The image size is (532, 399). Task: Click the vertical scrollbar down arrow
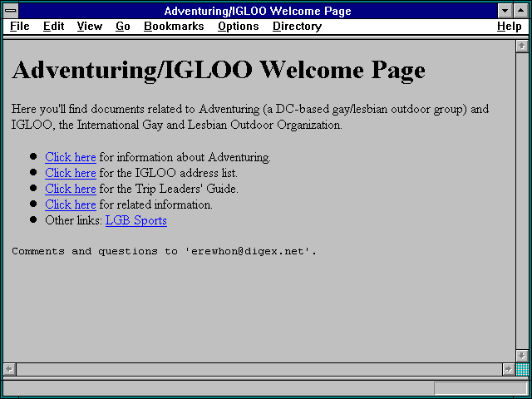522,356
